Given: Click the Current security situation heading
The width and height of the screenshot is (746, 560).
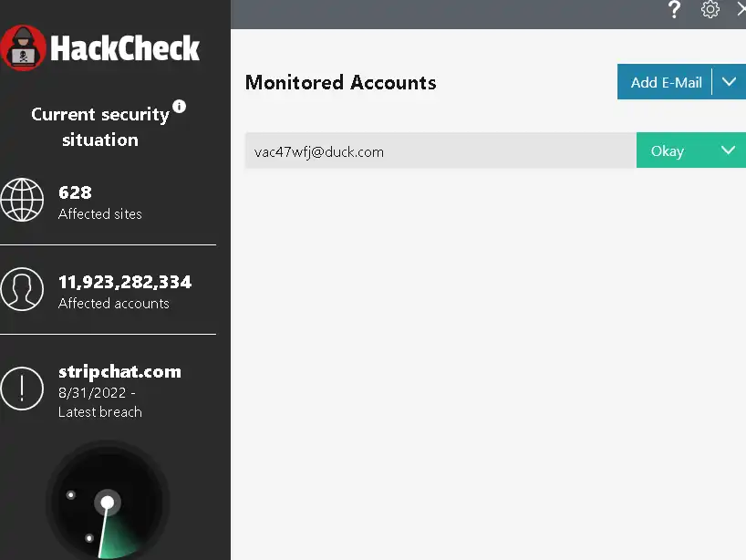Looking at the screenshot, I should pos(100,127).
